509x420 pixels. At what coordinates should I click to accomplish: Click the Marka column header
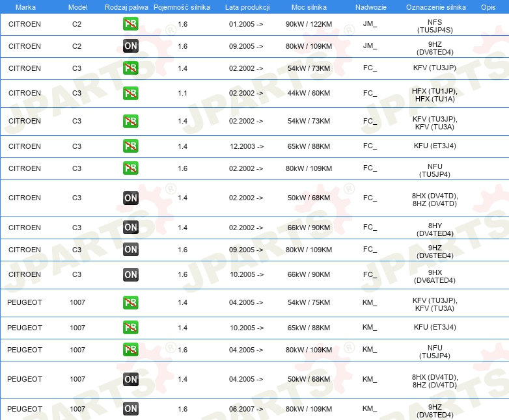click(25, 7)
